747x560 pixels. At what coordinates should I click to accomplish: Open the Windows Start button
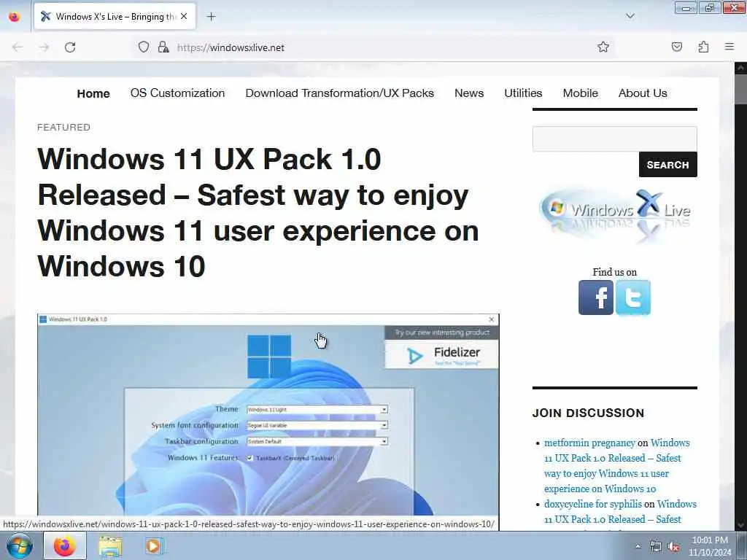[20, 545]
